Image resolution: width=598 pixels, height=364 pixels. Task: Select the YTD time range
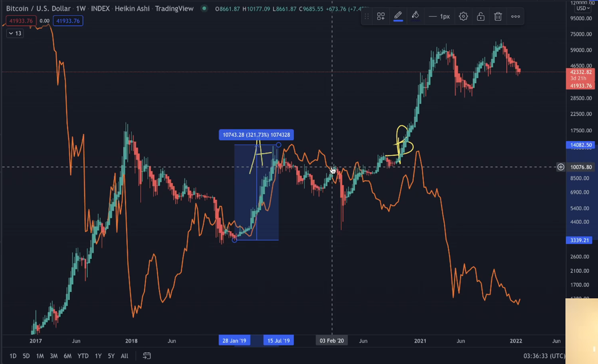pos(83,356)
